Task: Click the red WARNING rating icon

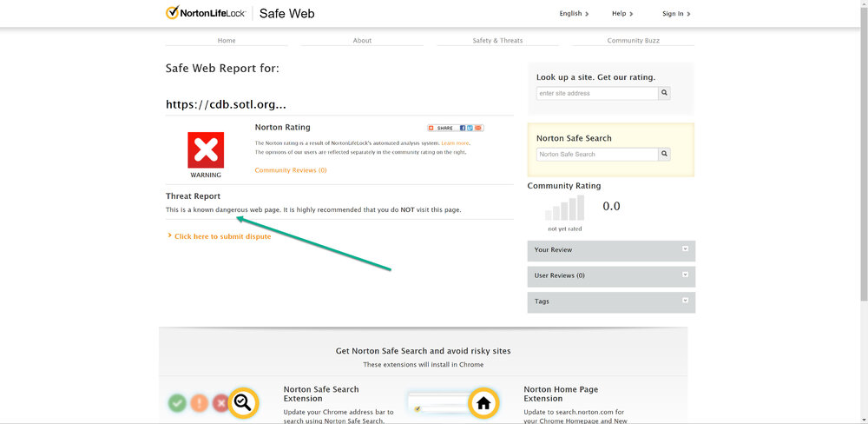Action: (206, 150)
